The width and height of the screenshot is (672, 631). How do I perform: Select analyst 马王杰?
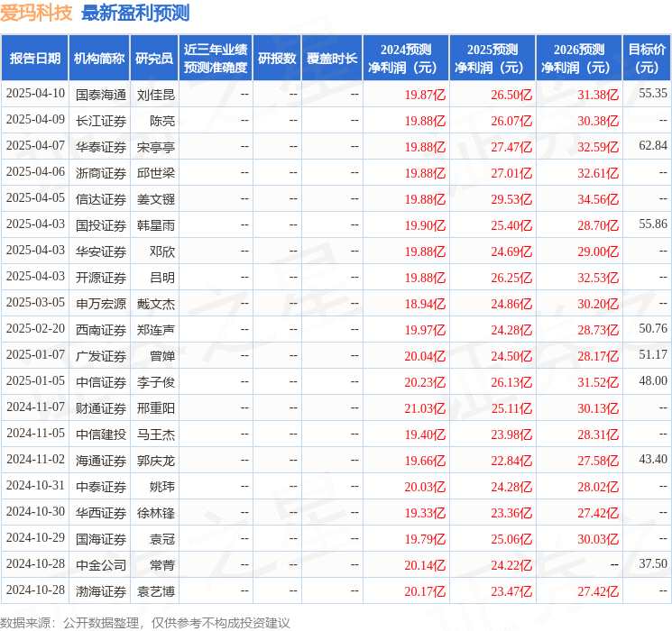[156, 434]
